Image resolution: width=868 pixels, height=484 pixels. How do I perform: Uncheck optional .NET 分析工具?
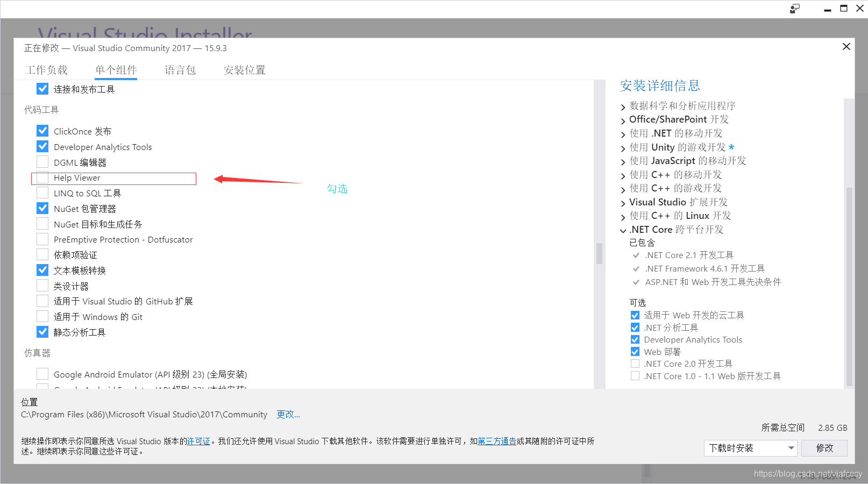(635, 328)
